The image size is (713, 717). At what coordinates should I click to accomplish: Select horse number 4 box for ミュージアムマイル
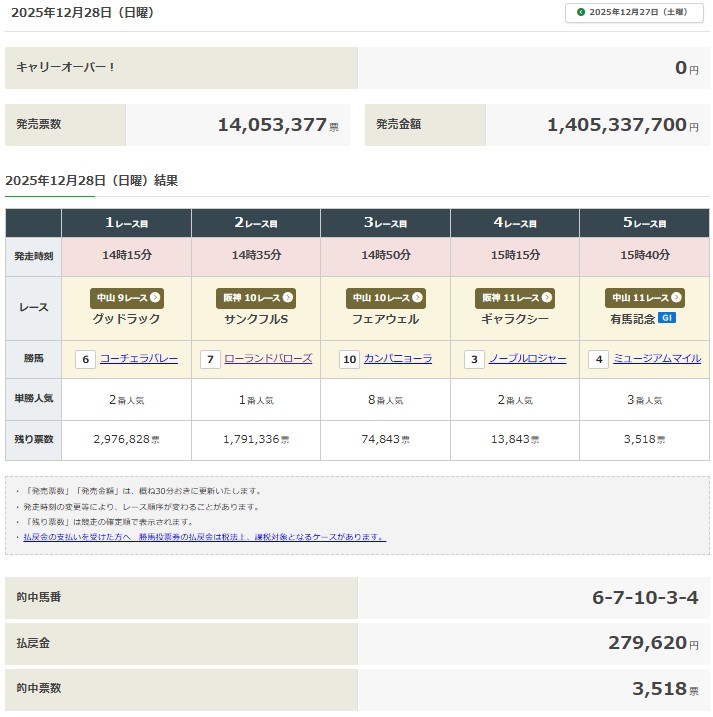point(598,359)
